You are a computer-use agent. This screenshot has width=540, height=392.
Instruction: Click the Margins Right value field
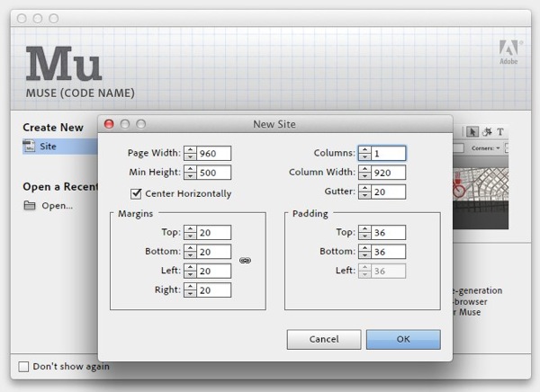click(214, 290)
